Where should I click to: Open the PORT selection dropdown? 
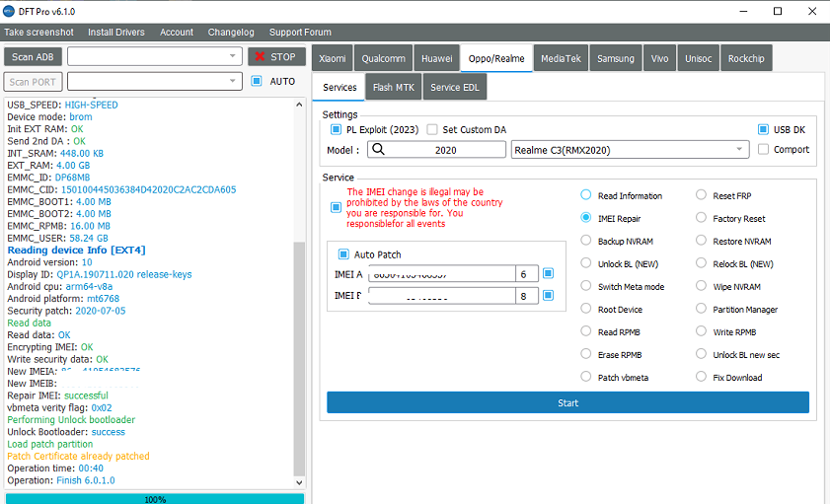tap(155, 81)
